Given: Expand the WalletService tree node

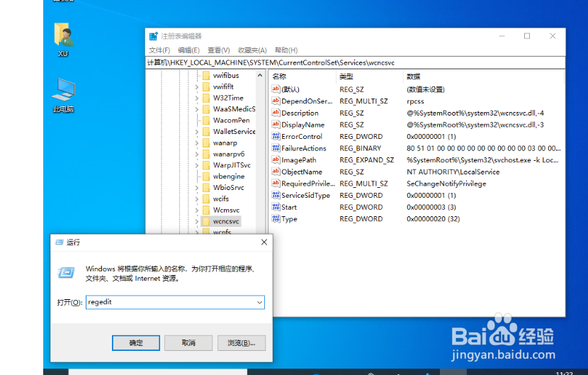Looking at the screenshot, I should click(x=197, y=131).
